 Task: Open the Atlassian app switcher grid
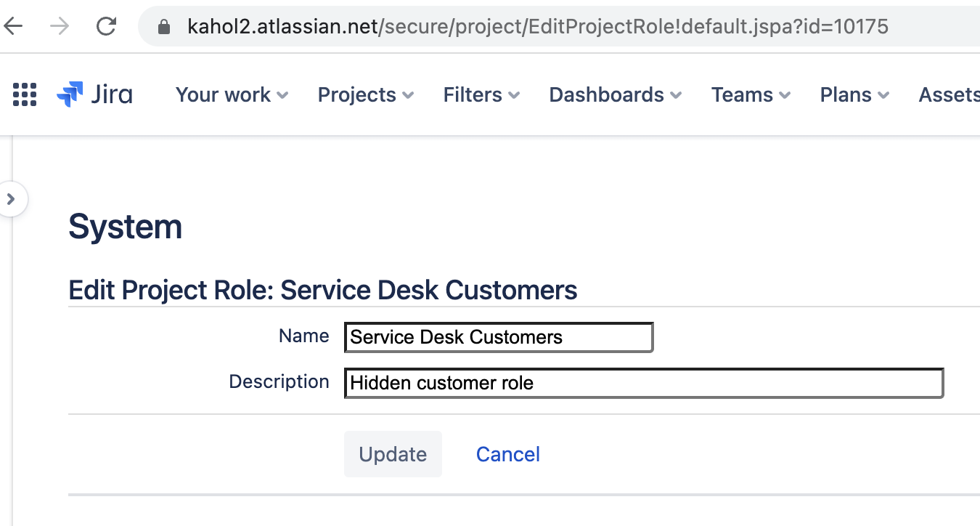click(24, 94)
